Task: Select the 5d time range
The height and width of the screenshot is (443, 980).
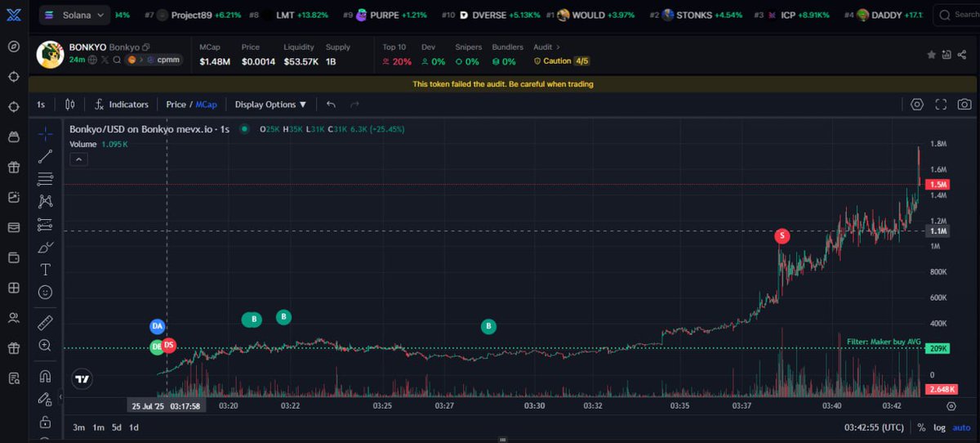Action: coord(117,427)
